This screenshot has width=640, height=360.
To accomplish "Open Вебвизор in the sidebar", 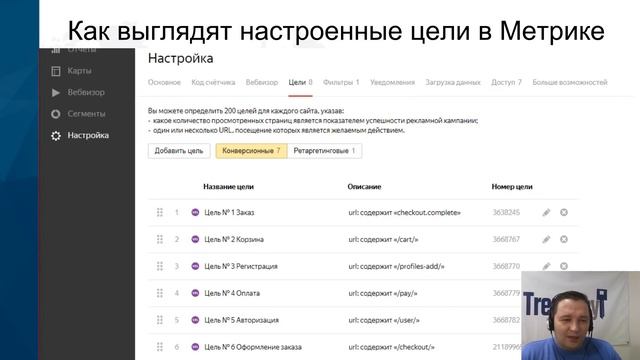I will pyautogui.click(x=78, y=93).
